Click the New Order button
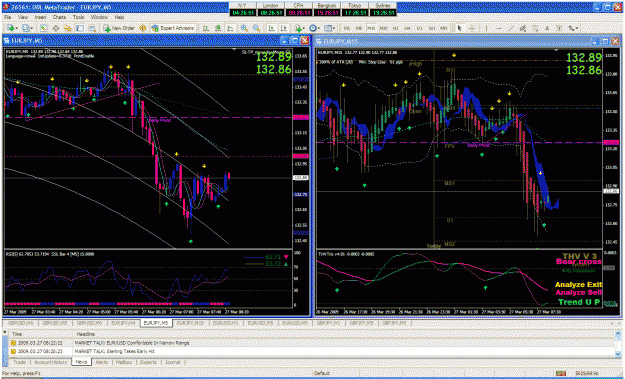 click(119, 28)
